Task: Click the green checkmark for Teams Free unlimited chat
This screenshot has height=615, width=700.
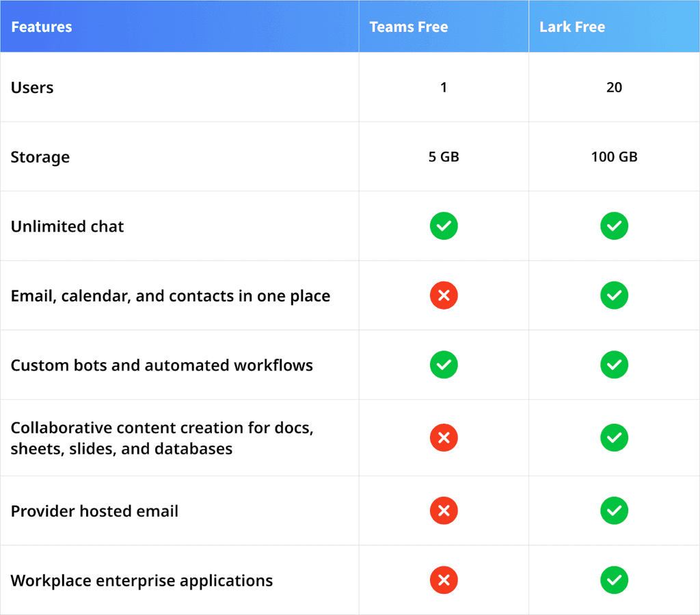Action: coord(444,225)
